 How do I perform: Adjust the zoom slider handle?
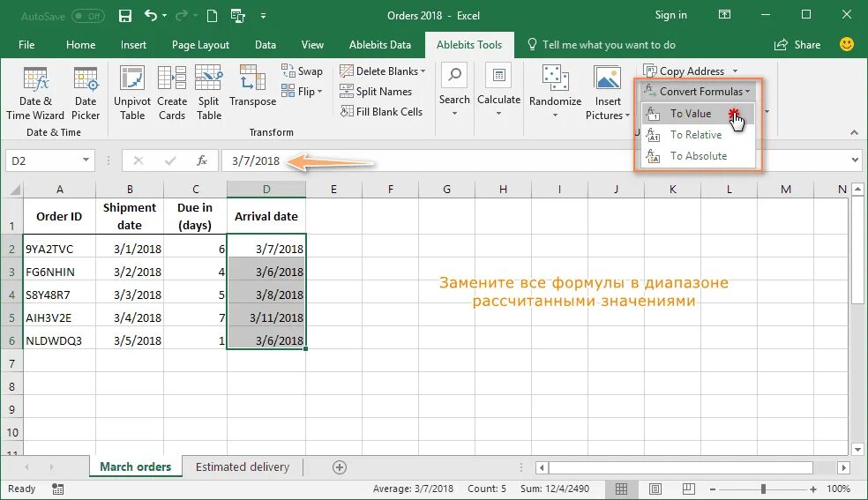point(763,489)
